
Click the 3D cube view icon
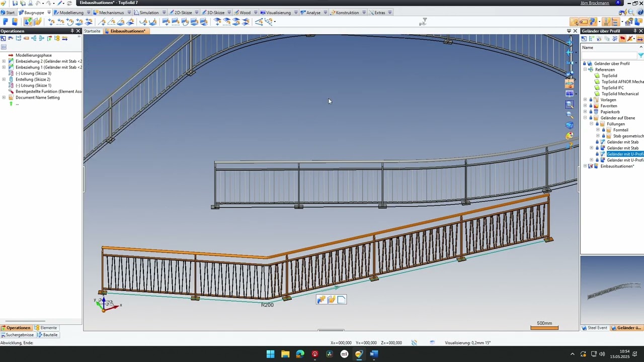[x=569, y=125]
